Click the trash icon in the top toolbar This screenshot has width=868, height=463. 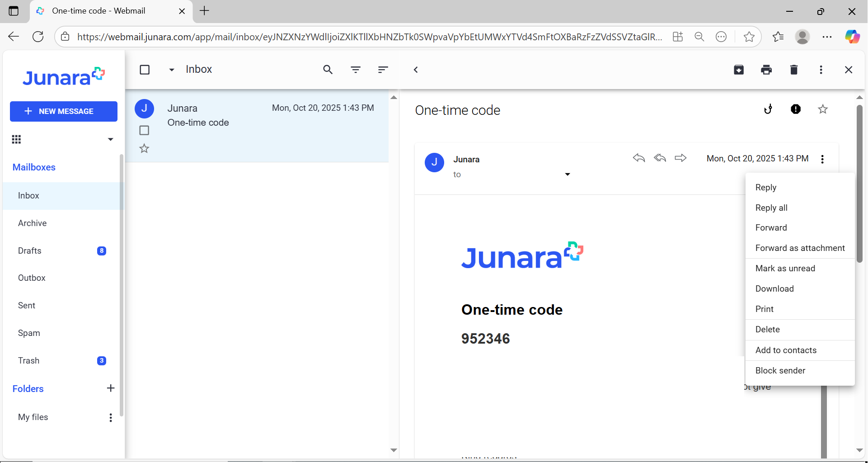[x=794, y=70]
